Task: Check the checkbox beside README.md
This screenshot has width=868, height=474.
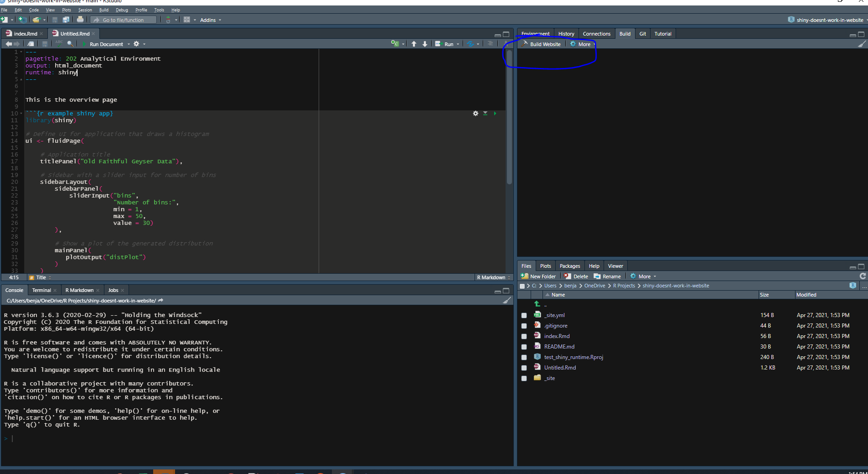Action: click(524, 347)
